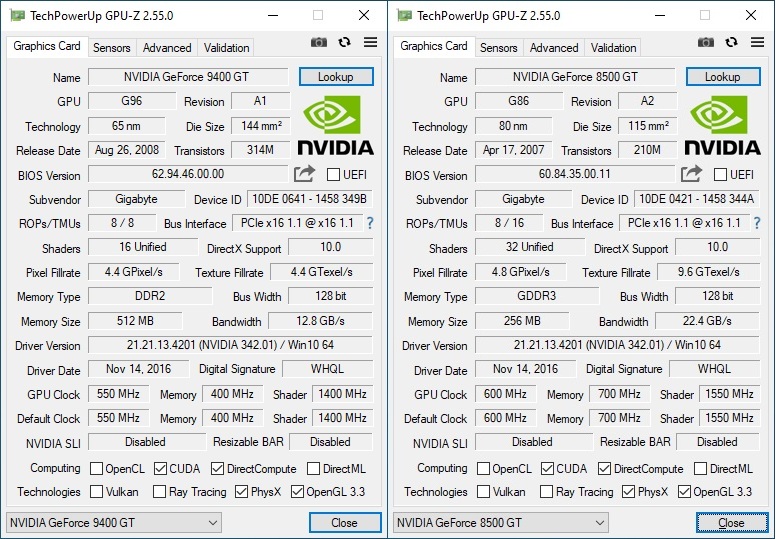Toggle OpenGL 3.3 checkbox in 9400 GT window
776x539 pixels.
[x=297, y=491]
